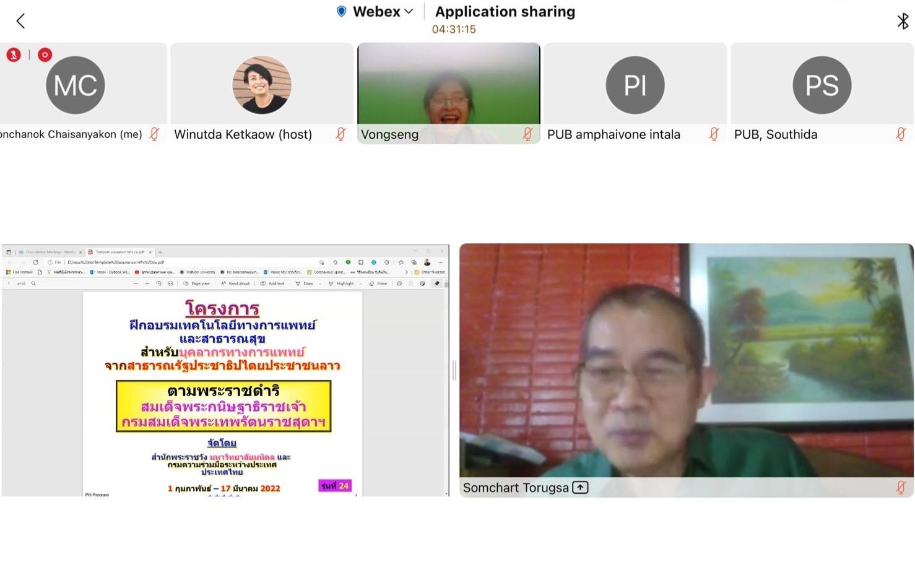Click the Application sharing title
Screen dimensions: 915x588
505,12
